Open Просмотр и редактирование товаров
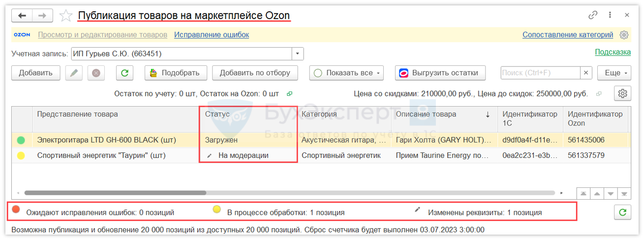Screen dimensions: 644x240 (x=103, y=35)
